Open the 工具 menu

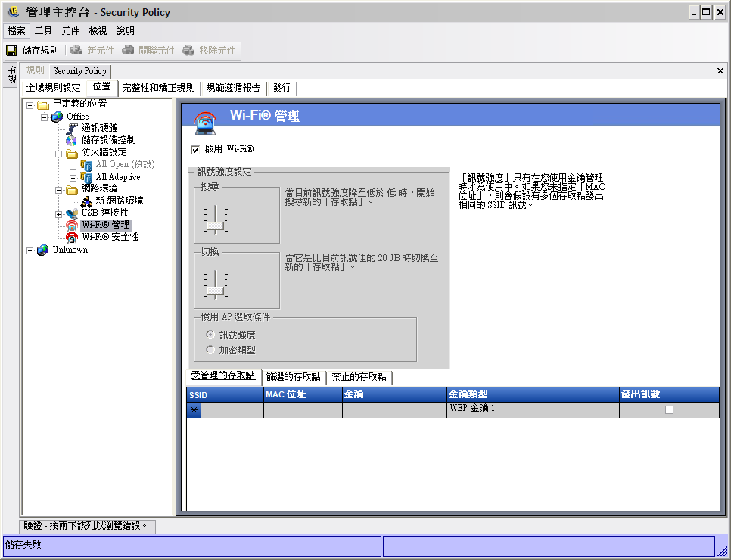[x=43, y=31]
